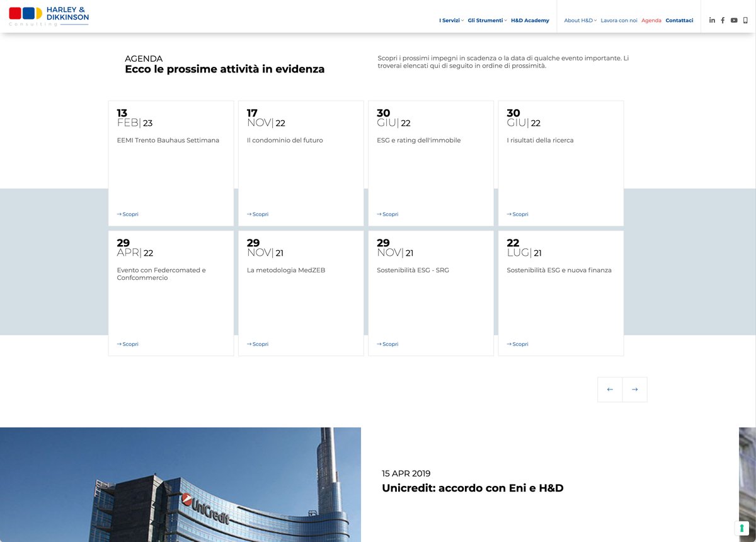Expand the About H&D dropdown menu

point(580,20)
